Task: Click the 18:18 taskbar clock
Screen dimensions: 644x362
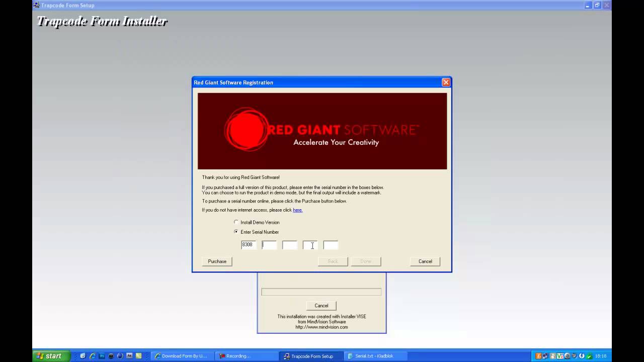Action: 601,356
